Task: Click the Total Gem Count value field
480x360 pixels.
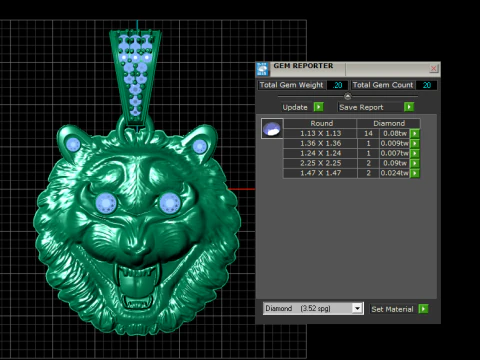Action: pyautogui.click(x=427, y=85)
